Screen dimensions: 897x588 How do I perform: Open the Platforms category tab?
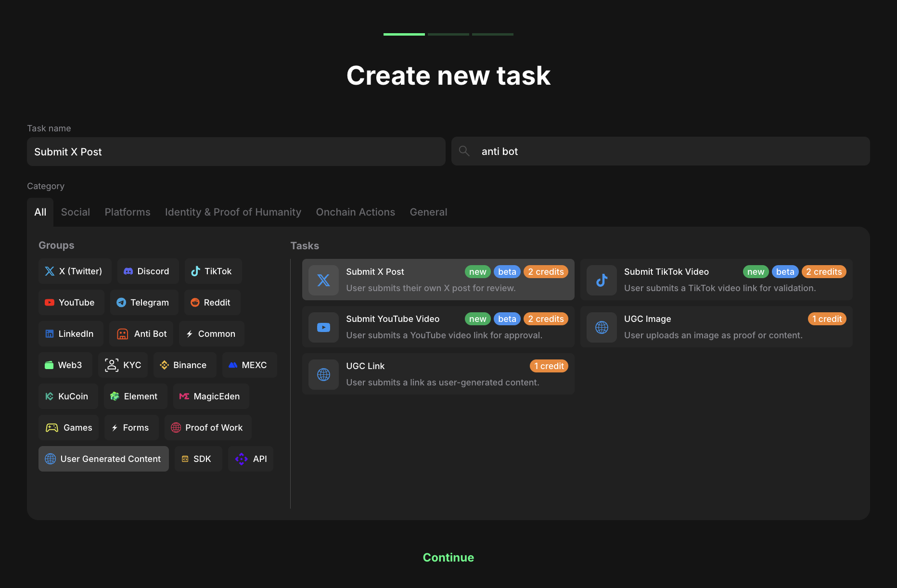pyautogui.click(x=128, y=212)
